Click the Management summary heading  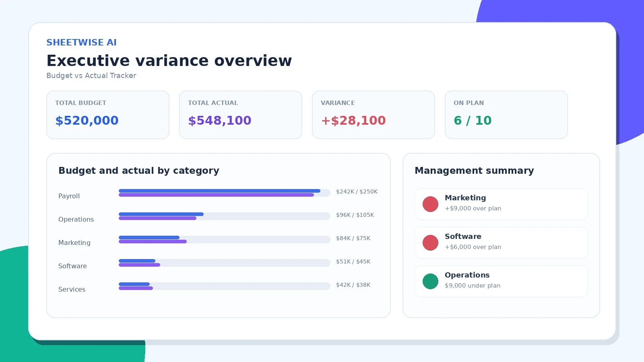click(x=474, y=171)
